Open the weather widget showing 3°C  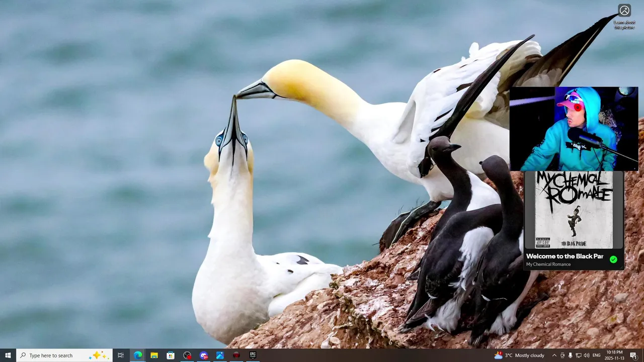(x=519, y=355)
